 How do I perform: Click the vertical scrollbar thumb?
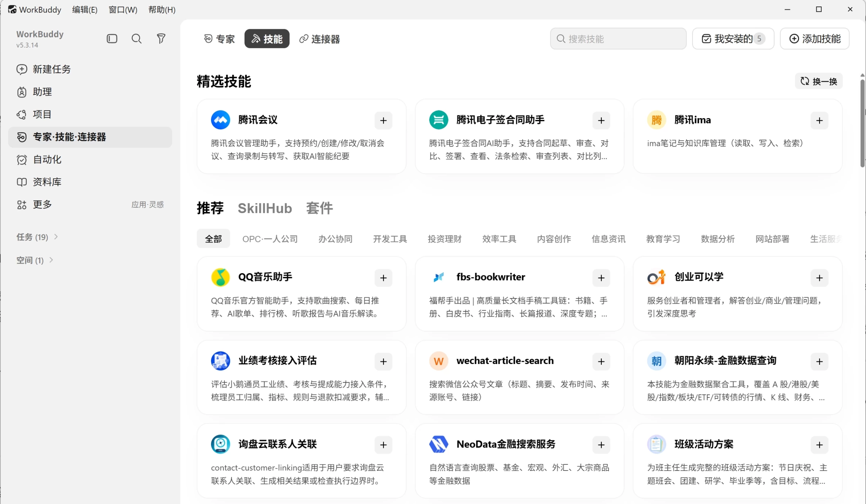click(x=862, y=123)
